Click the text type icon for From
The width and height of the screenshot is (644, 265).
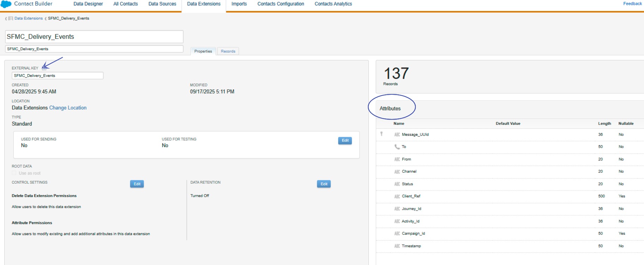tap(397, 159)
